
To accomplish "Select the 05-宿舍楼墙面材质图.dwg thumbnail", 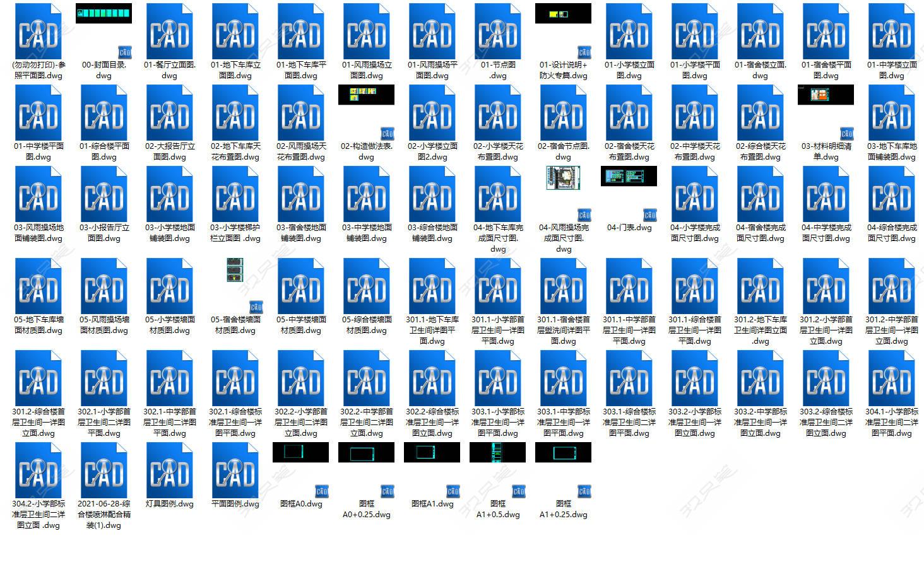I will 235,269.
